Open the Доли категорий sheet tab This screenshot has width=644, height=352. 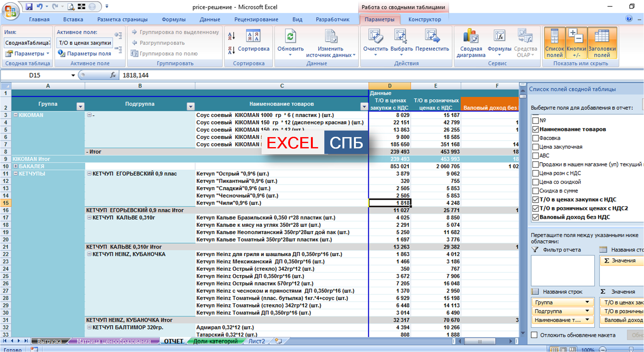click(x=215, y=341)
